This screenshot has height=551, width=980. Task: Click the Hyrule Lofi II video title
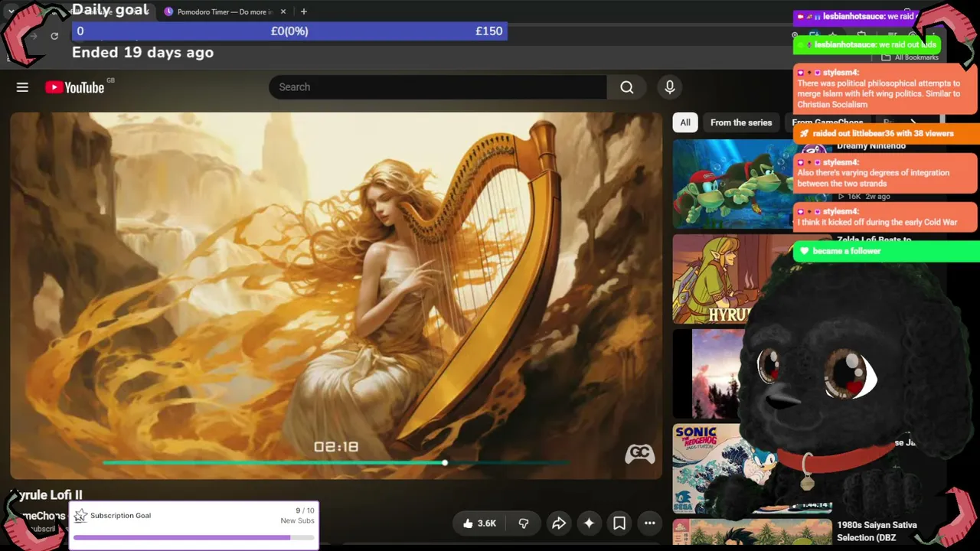tap(46, 495)
